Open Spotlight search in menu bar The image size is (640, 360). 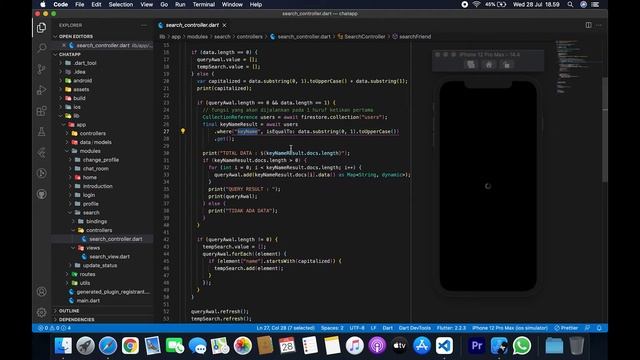pos(570,4)
